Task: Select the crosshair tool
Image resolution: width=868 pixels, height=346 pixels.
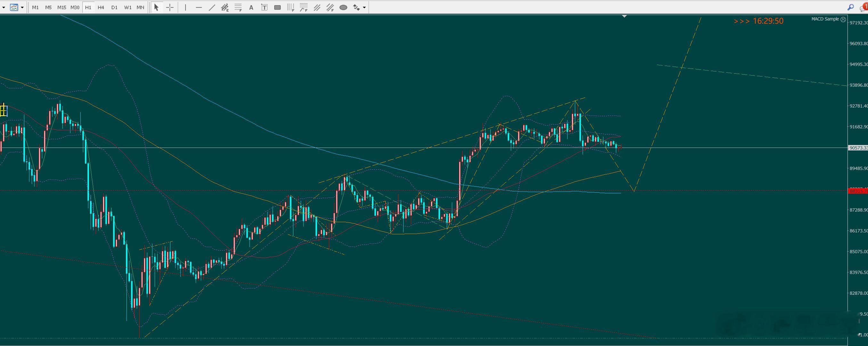Action: 170,7
